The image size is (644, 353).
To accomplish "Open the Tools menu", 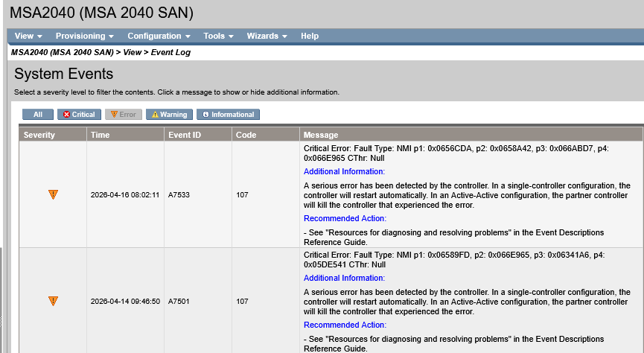I will click(218, 36).
